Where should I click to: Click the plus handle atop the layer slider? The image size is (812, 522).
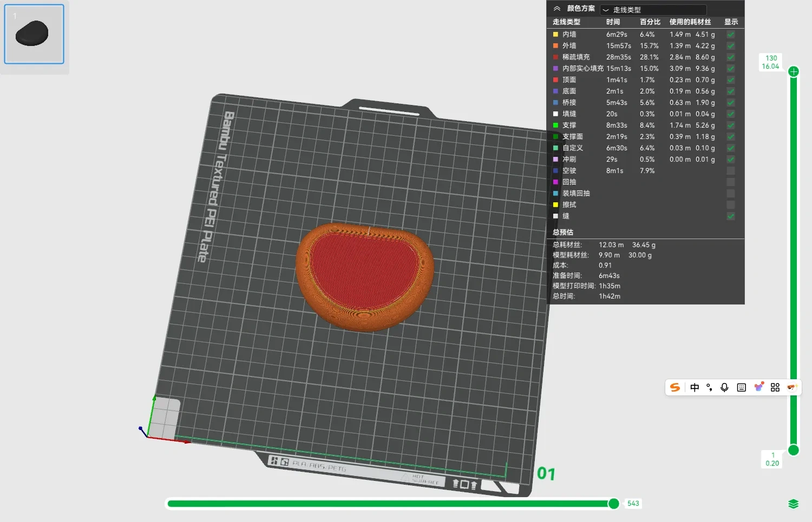[x=794, y=71]
